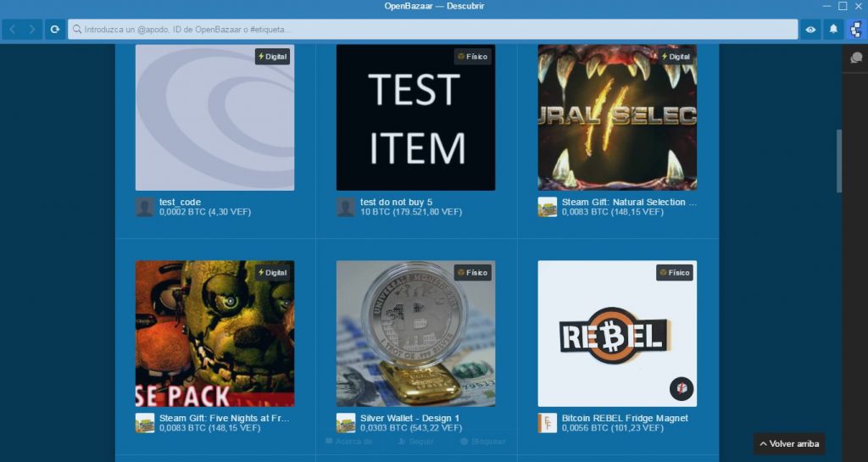
Task: Open the test_code listing image
Action: pyautogui.click(x=214, y=117)
